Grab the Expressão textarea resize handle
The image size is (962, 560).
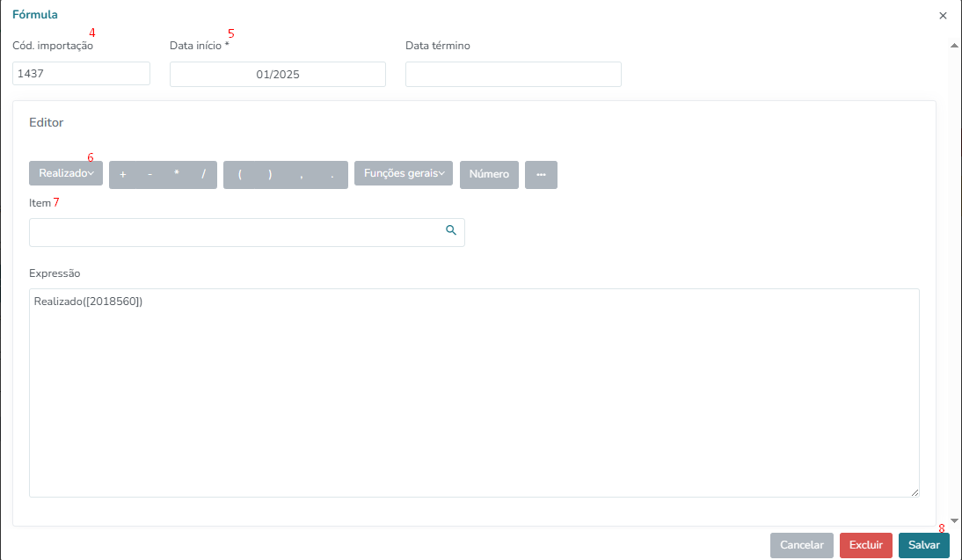pos(915,492)
